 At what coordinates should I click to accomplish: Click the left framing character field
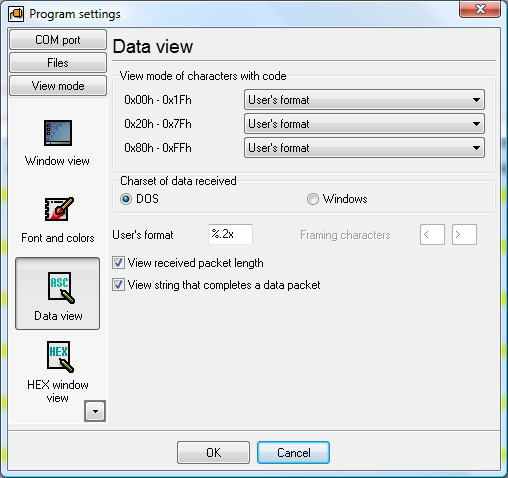[x=432, y=235]
